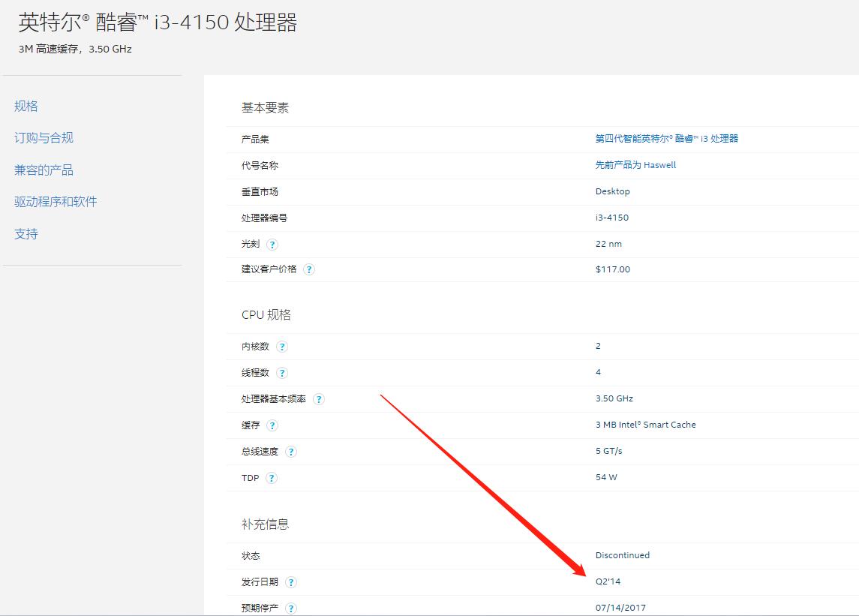This screenshot has height=616, width=859.
Task: Click the help icon next to 发行日期
Action: click(293, 581)
